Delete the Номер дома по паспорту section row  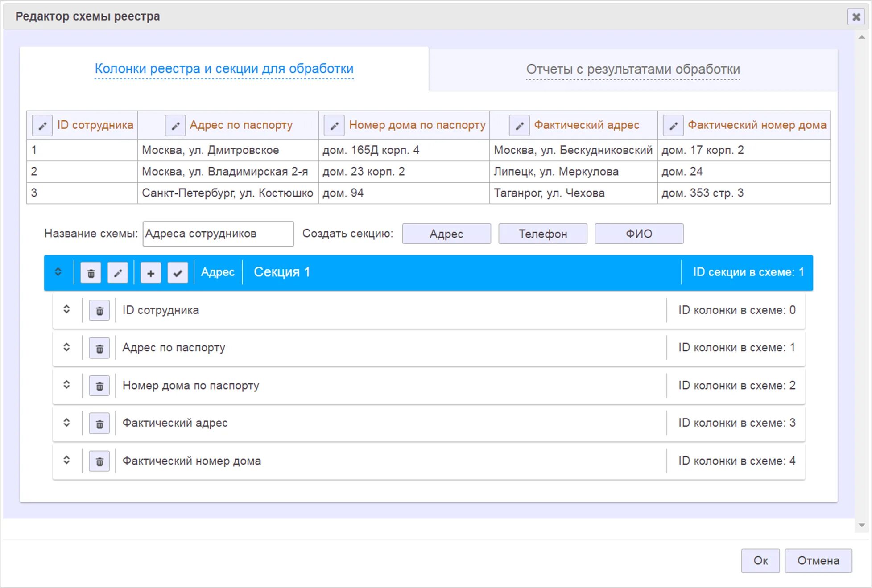(99, 386)
